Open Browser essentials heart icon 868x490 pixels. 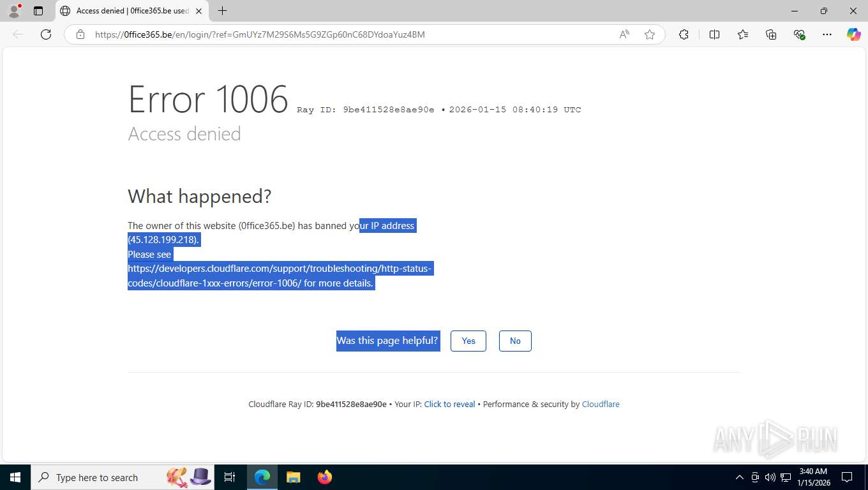[799, 34]
